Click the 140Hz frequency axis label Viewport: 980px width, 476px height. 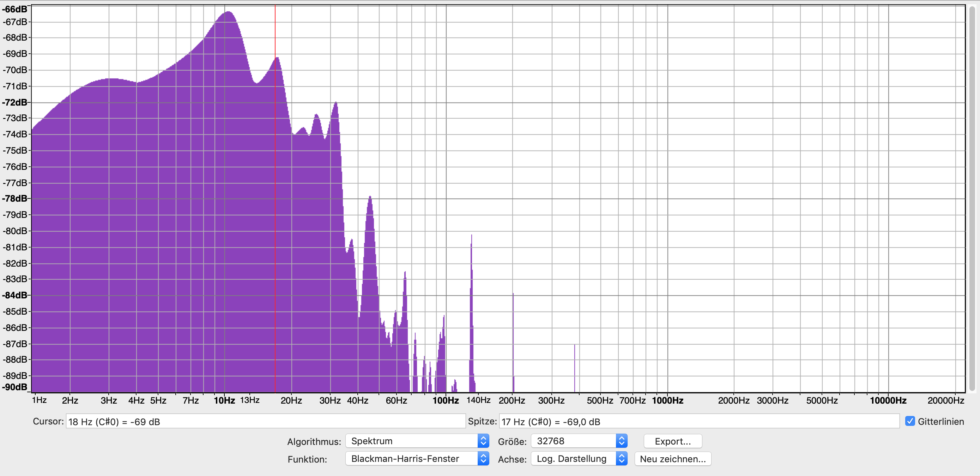click(x=478, y=400)
